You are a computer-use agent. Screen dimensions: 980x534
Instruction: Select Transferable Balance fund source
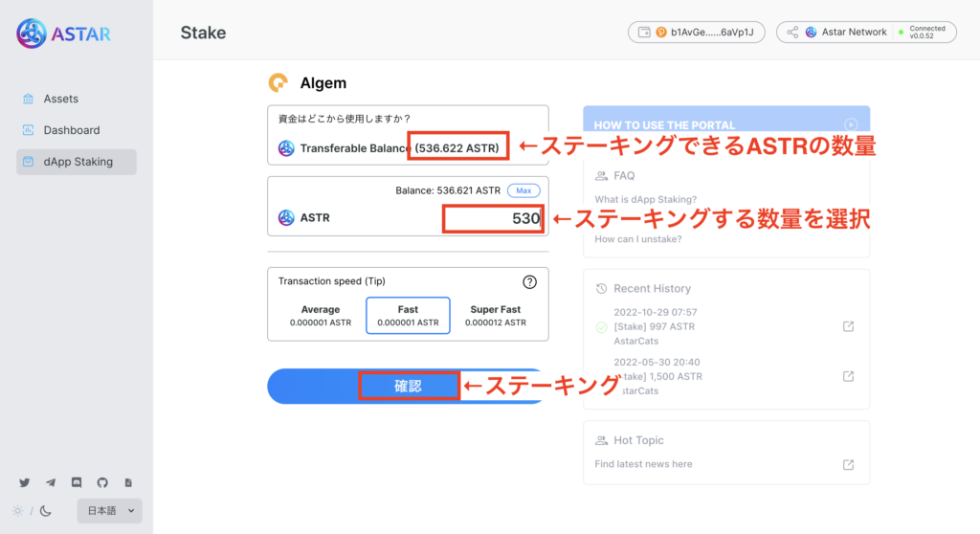pyautogui.click(x=408, y=148)
